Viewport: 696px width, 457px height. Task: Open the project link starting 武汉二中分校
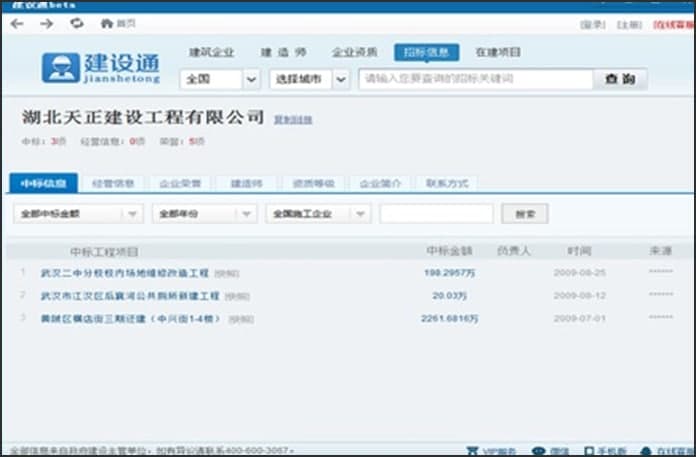(x=125, y=273)
